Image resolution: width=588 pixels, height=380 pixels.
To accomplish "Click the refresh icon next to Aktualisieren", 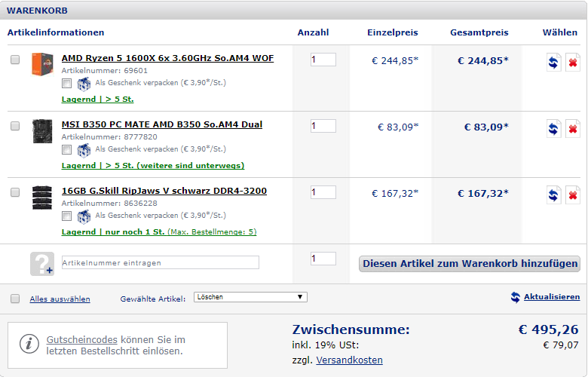I will tap(516, 297).
